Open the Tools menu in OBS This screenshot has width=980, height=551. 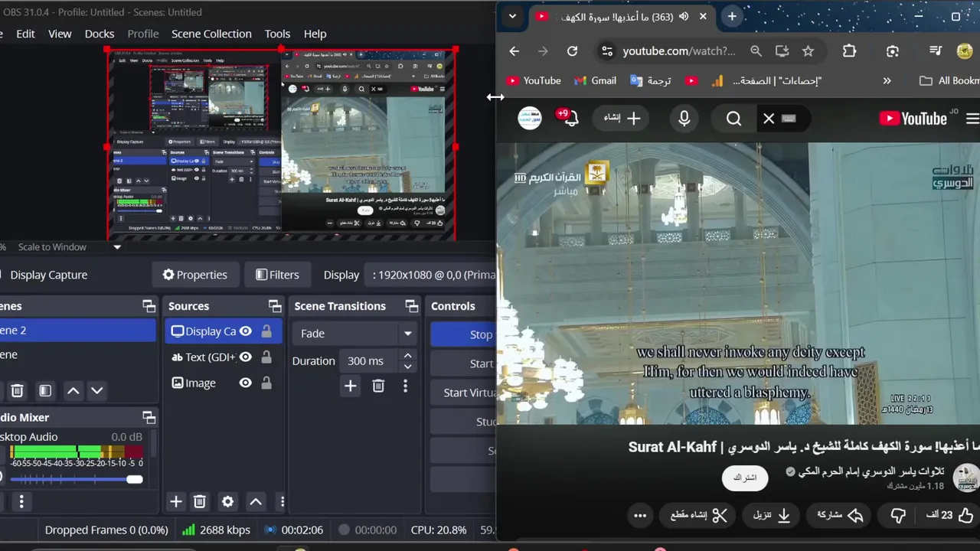coord(277,34)
